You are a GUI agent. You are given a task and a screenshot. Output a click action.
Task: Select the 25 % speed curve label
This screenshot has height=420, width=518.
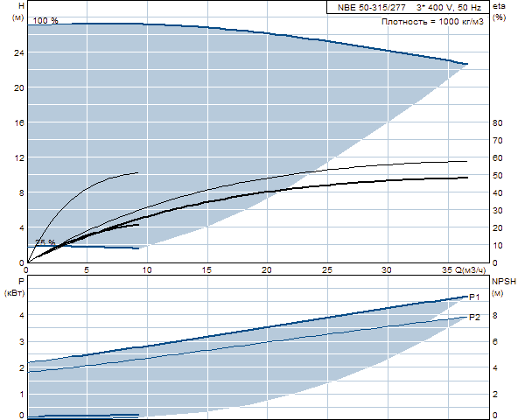point(45,242)
